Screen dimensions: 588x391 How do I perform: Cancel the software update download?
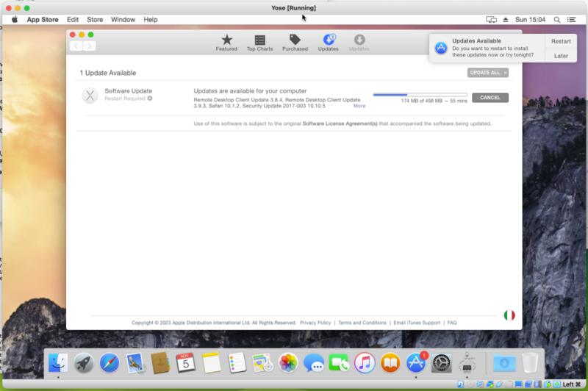coord(490,98)
